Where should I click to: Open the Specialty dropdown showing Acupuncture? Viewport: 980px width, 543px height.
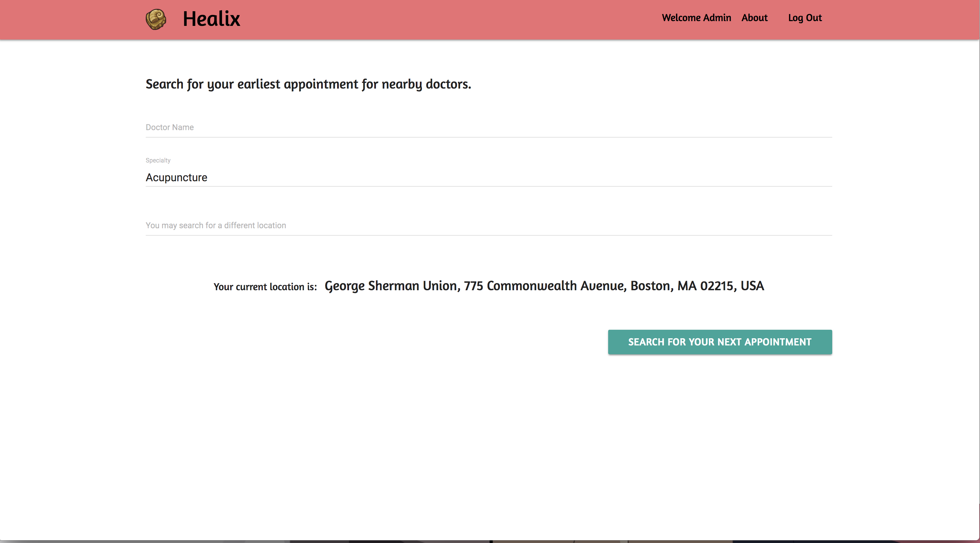tap(489, 177)
